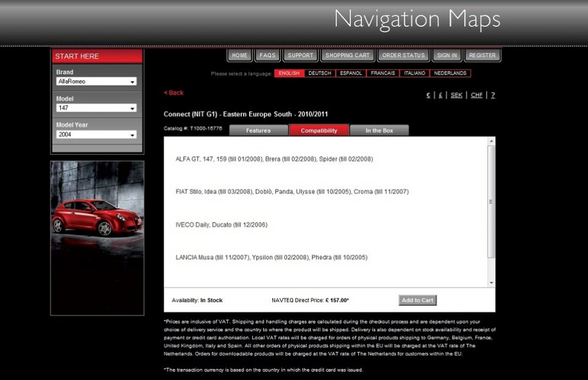
Task: Go back using the Back link
Action: pyautogui.click(x=174, y=93)
